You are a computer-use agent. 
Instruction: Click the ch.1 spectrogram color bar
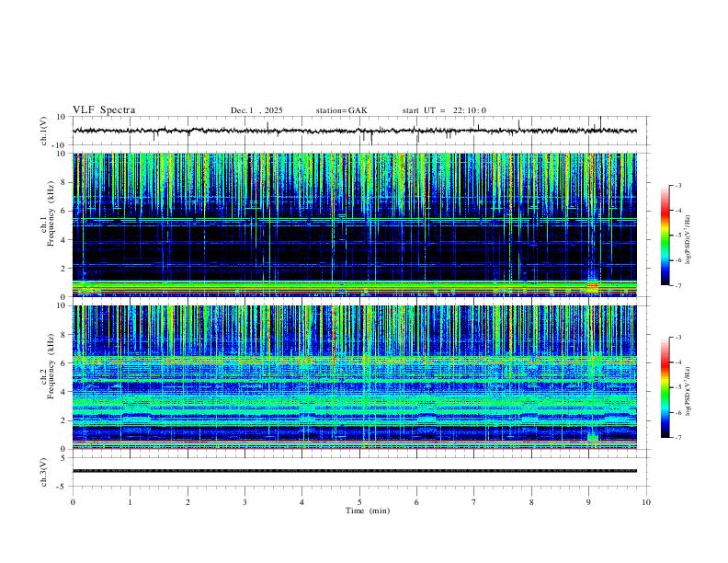(665, 236)
